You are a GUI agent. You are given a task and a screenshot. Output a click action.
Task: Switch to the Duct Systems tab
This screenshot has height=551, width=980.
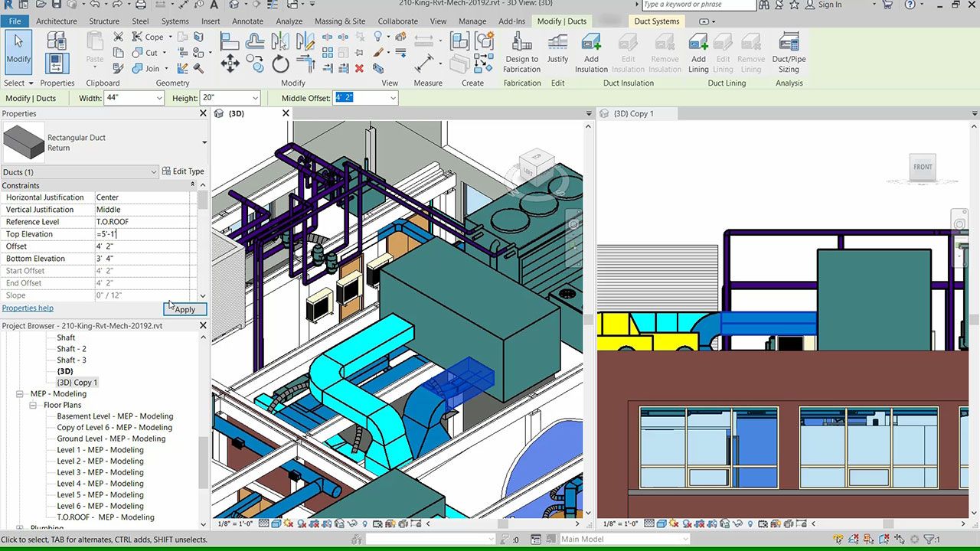656,21
